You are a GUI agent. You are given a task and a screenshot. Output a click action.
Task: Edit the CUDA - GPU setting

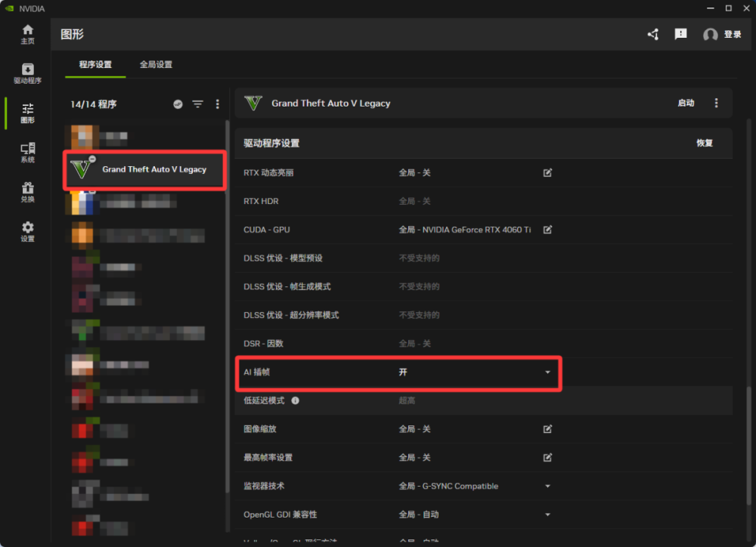coord(547,230)
